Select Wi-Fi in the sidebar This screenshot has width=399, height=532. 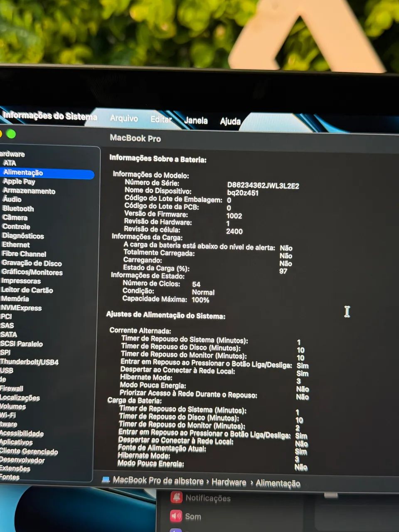[x=8, y=415]
